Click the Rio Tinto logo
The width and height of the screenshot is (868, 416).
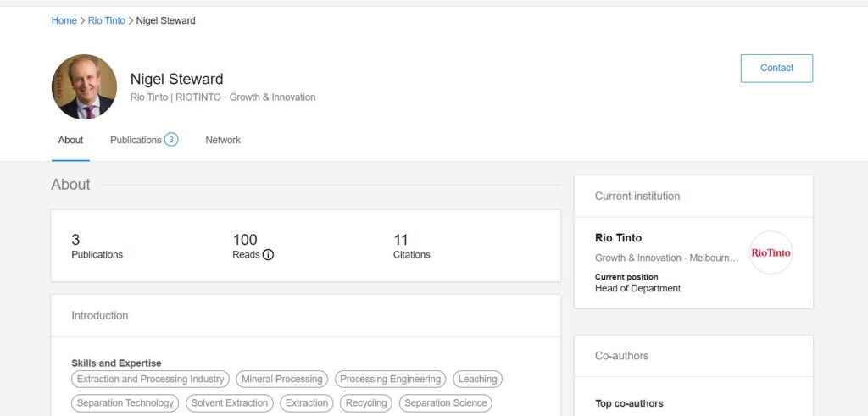[771, 252]
